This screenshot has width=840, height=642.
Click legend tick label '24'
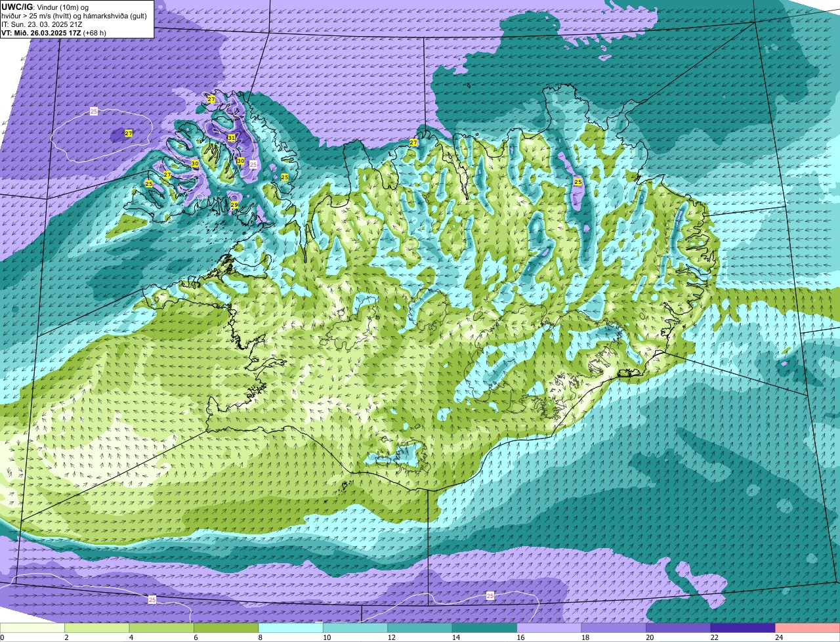coord(779,637)
